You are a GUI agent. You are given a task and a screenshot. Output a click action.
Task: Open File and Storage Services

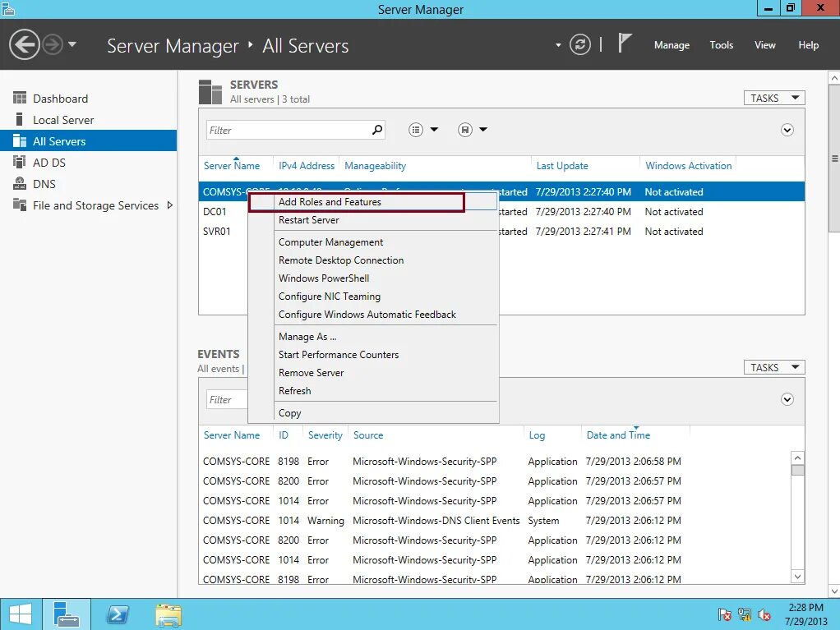click(95, 205)
